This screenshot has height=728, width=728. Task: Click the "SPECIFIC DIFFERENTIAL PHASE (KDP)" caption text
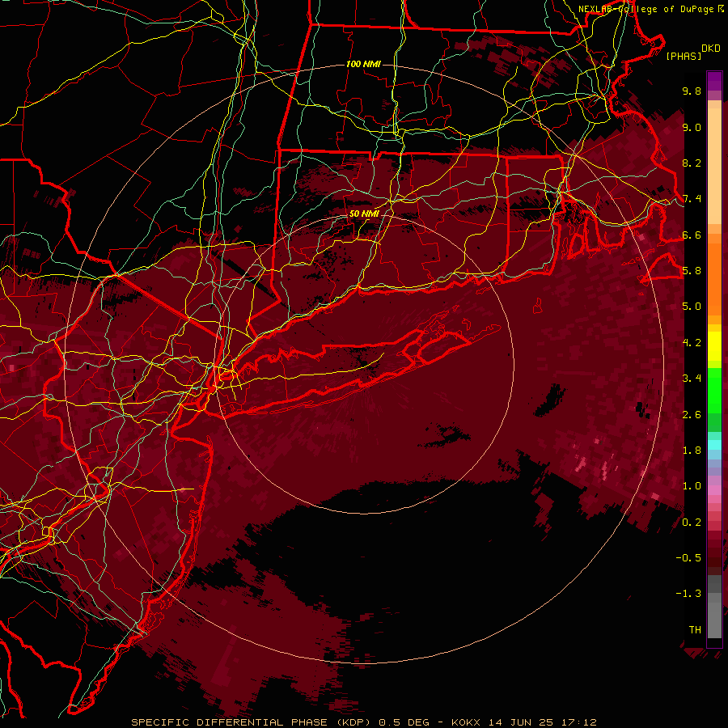[253, 722]
